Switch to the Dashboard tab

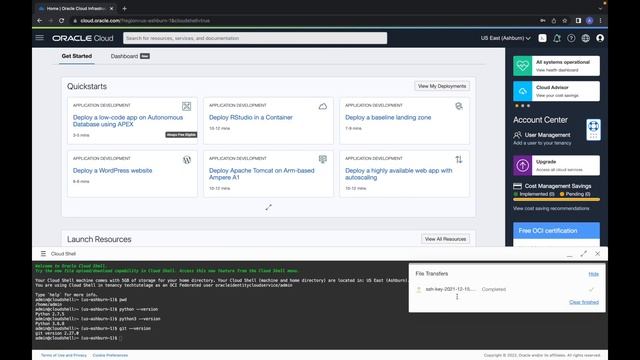(130, 56)
